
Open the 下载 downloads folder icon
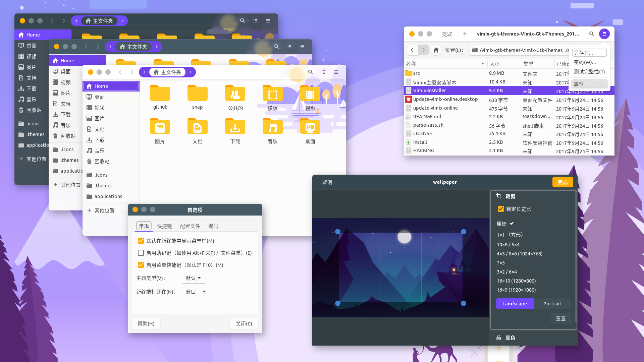[235, 127]
